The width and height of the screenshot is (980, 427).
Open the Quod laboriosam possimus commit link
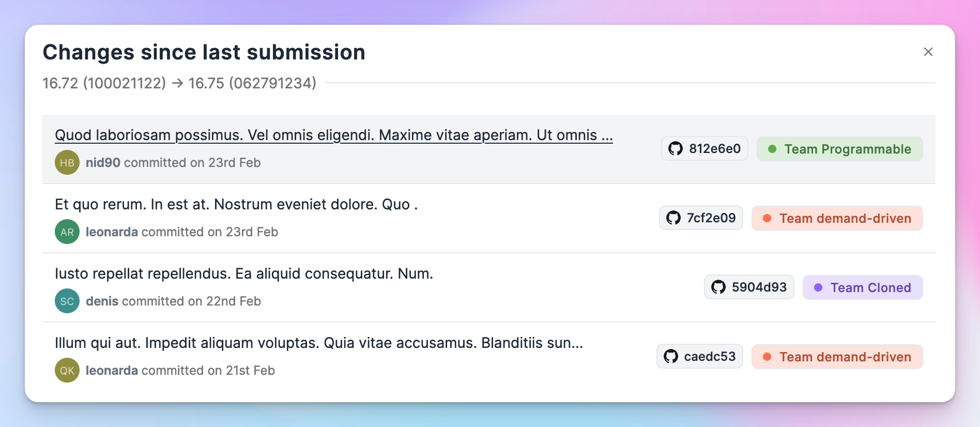pos(334,135)
